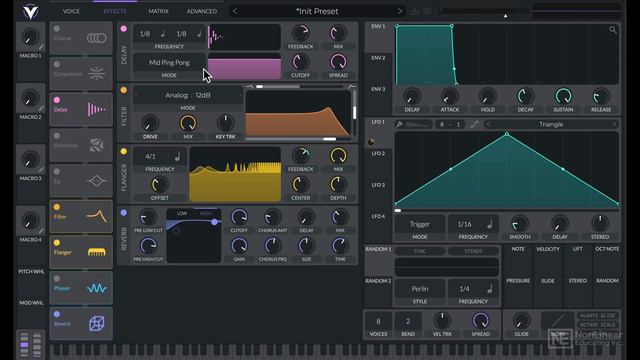
Task: Disable the Reverb effect in list
Action: point(57,314)
